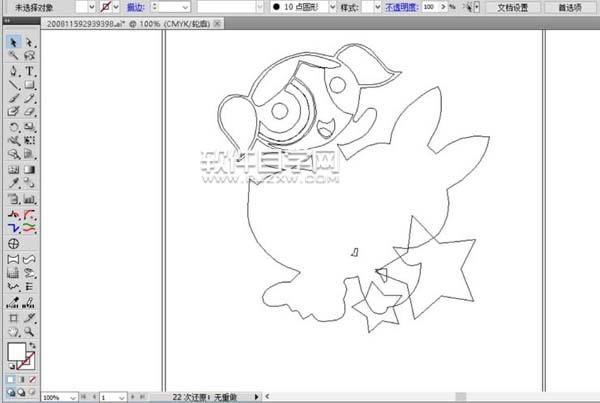
Task: Select the Gradient tool
Action: pyautogui.click(x=29, y=170)
